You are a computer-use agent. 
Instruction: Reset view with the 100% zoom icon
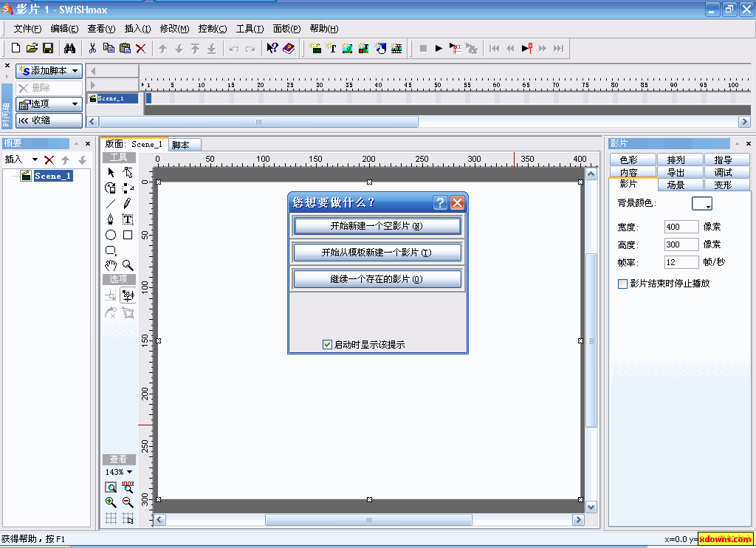[128, 487]
